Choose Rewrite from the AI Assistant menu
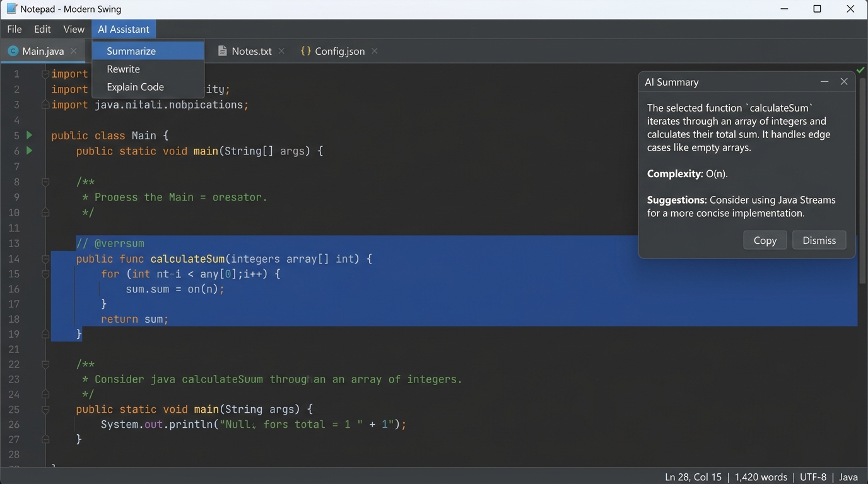The width and height of the screenshot is (868, 484). (148, 69)
